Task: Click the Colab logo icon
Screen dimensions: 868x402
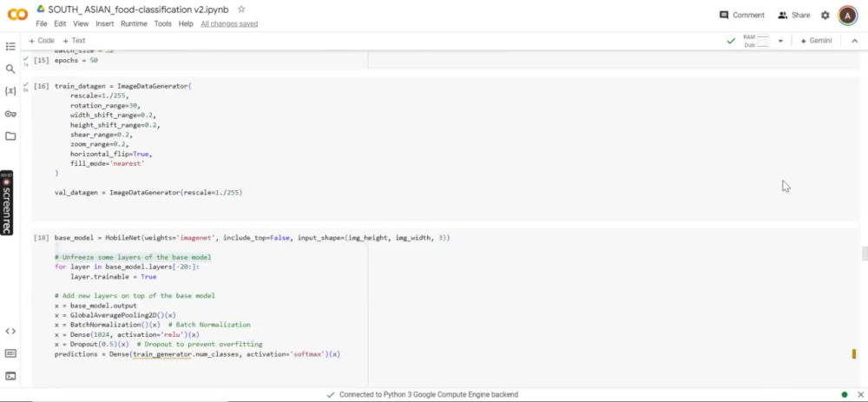Action: point(17,15)
